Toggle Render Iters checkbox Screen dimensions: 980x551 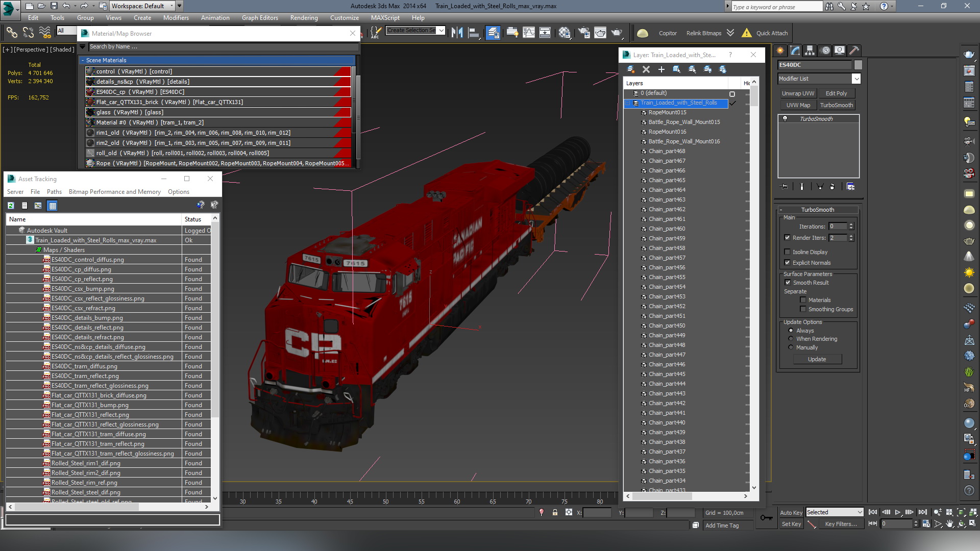pos(787,238)
